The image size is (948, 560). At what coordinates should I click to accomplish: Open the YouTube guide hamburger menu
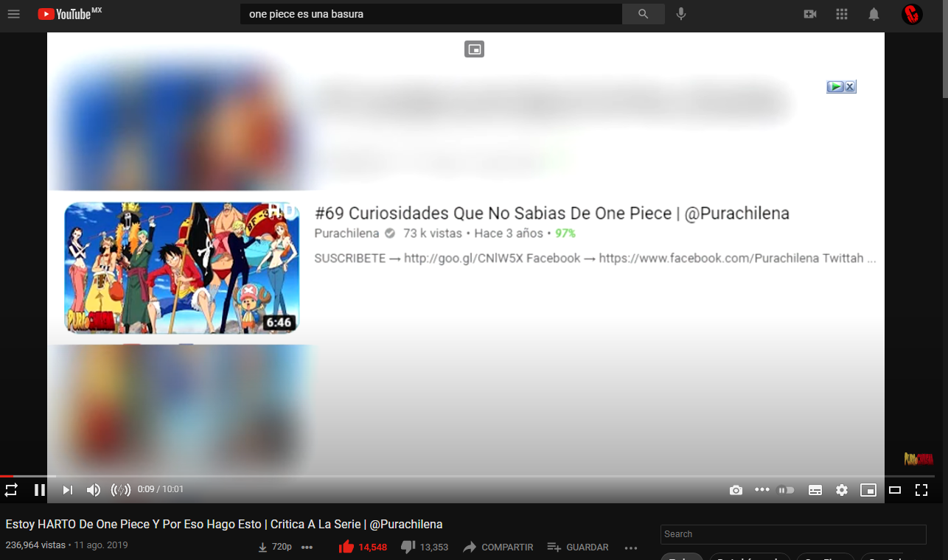click(13, 14)
